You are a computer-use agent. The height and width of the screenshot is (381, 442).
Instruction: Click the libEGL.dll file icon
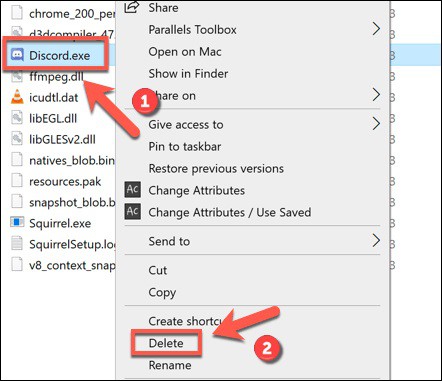click(17, 118)
